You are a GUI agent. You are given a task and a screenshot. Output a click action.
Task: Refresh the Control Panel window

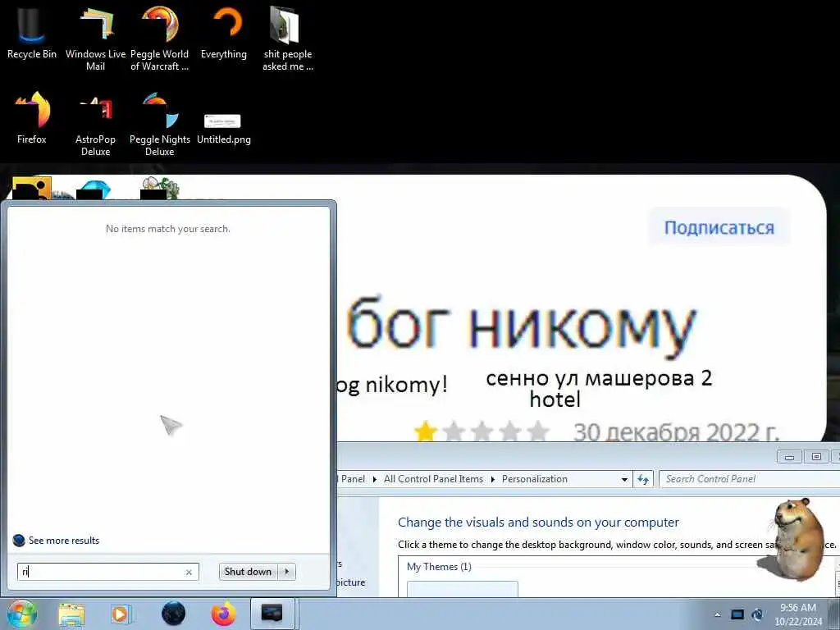click(643, 479)
